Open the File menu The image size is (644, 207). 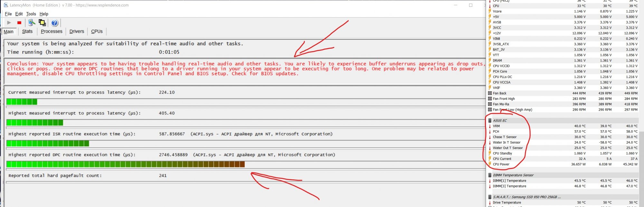[8, 14]
